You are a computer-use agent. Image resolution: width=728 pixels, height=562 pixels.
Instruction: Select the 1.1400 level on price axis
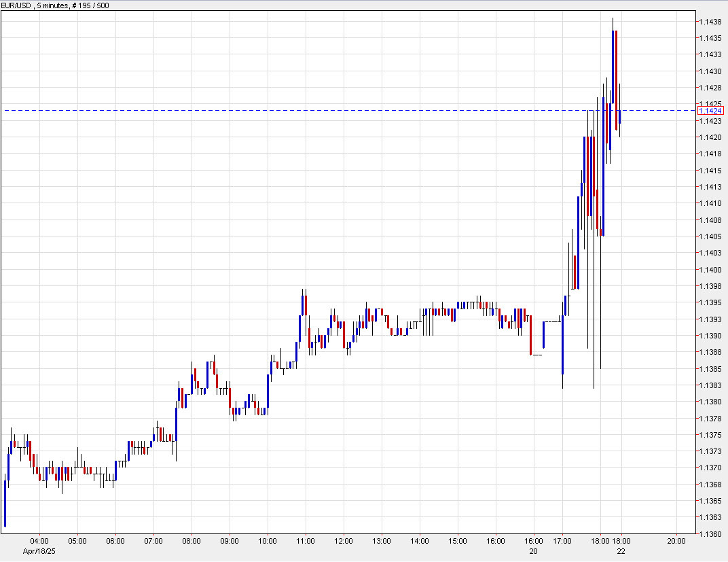tap(710, 269)
